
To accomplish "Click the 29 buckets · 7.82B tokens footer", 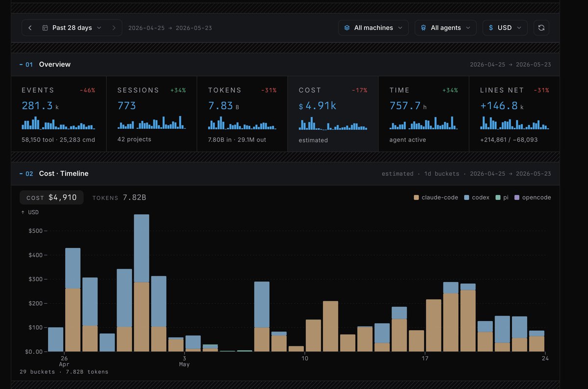I will (64, 372).
